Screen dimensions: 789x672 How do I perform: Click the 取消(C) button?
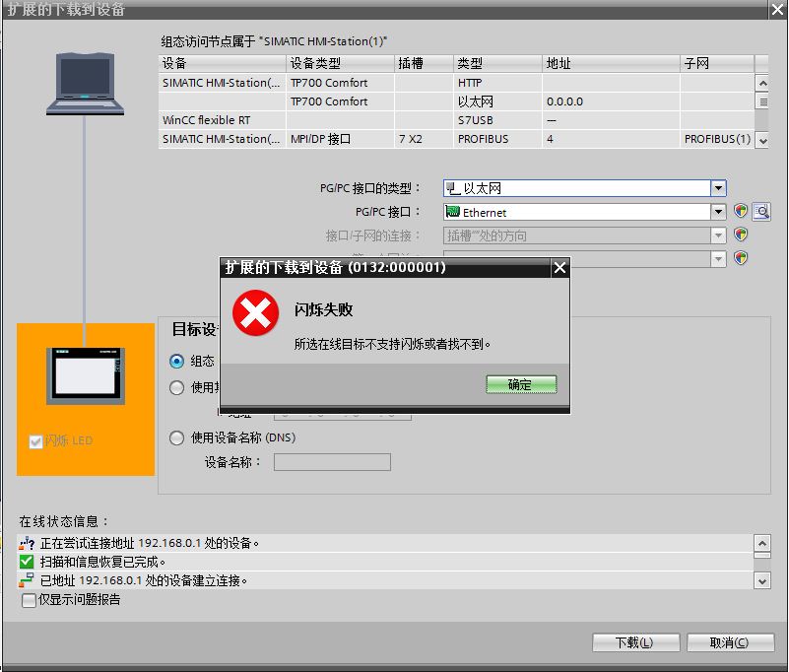pyautogui.click(x=730, y=642)
